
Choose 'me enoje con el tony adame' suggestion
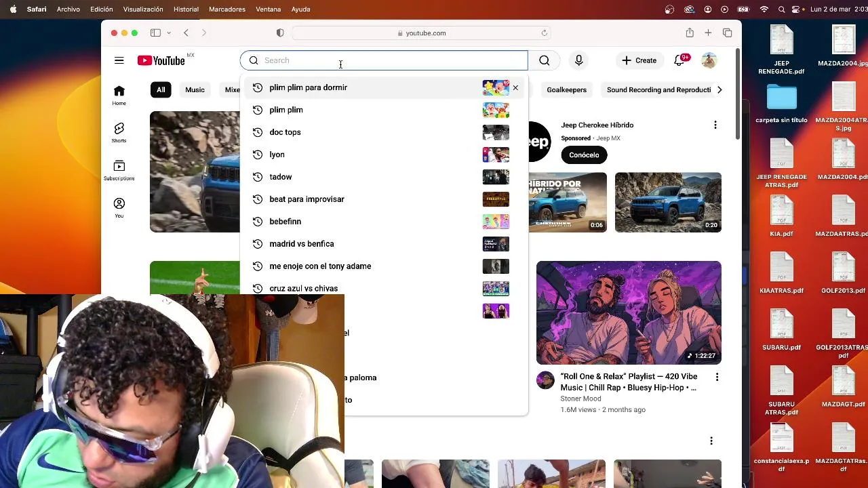coord(383,266)
